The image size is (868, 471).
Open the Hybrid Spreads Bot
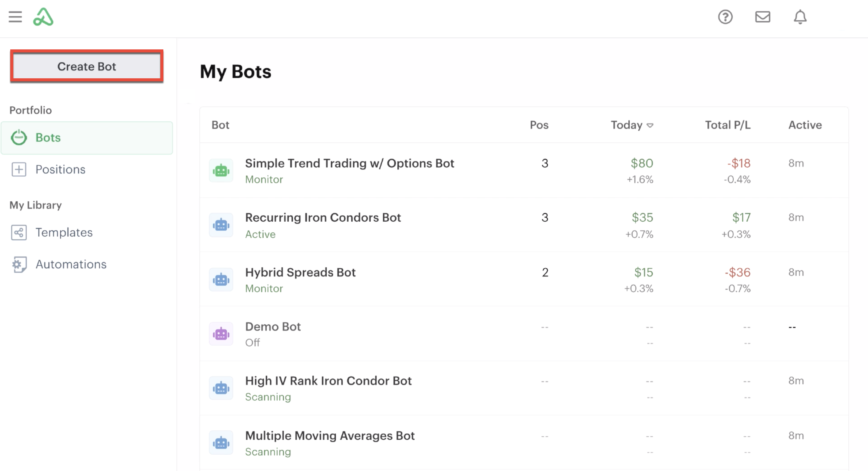pos(300,272)
